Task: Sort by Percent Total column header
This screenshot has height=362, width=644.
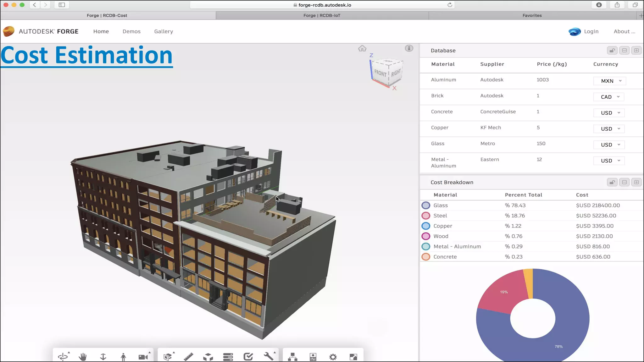Action: (x=524, y=195)
